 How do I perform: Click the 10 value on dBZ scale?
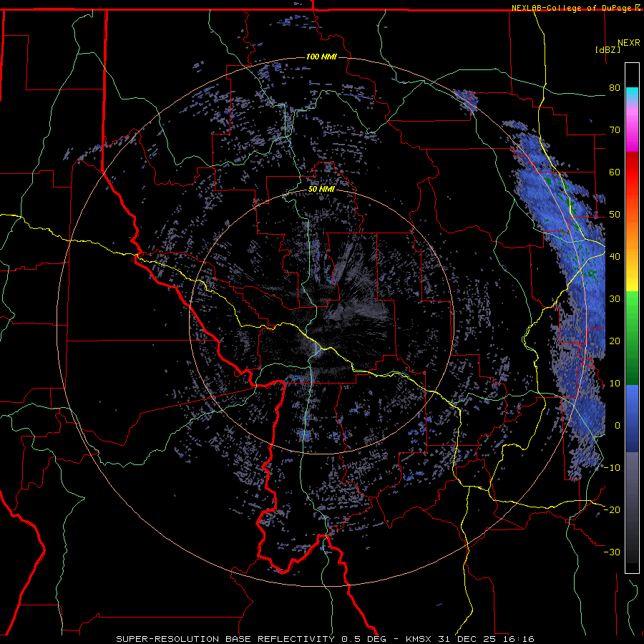(x=615, y=384)
